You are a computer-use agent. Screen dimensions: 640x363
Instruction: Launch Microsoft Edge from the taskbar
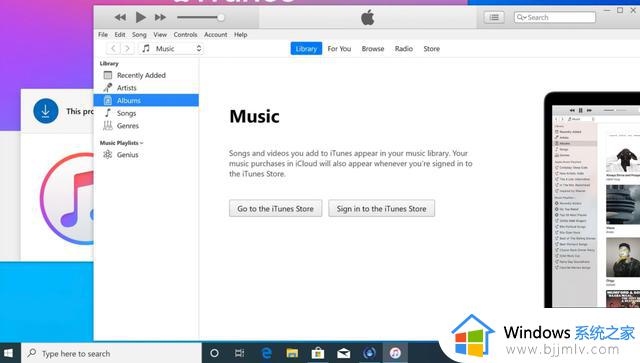point(266,353)
